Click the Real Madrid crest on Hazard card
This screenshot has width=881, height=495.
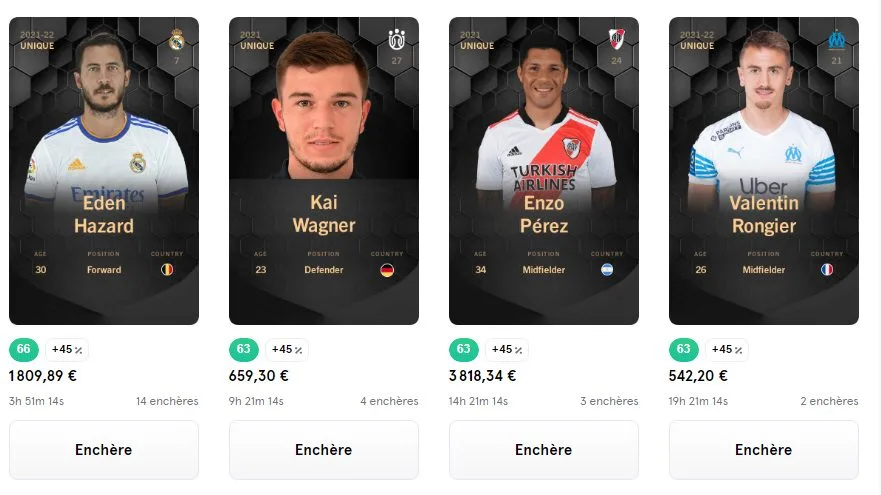tap(176, 39)
